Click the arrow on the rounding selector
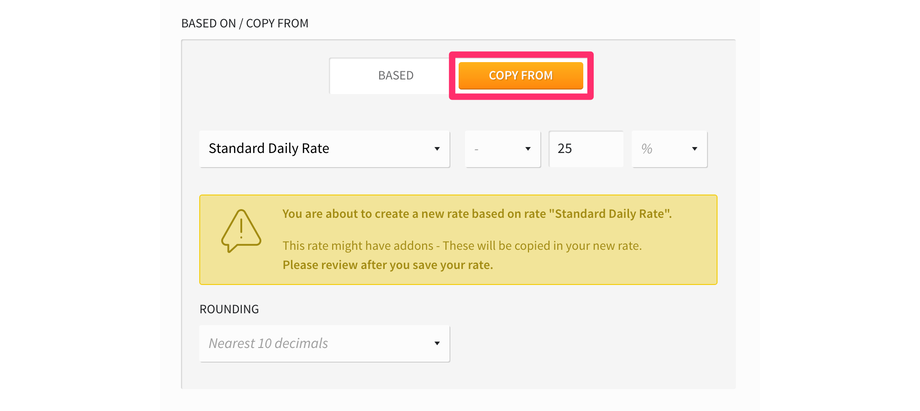 coord(437,343)
